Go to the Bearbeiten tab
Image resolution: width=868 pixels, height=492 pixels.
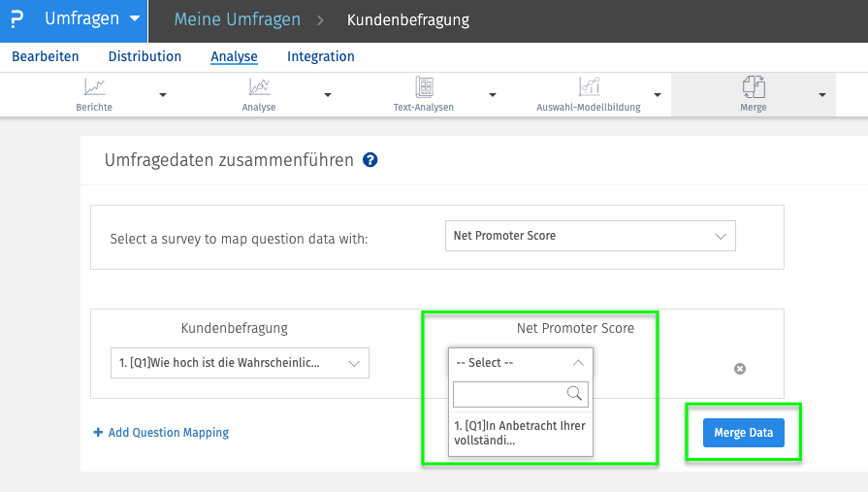[46, 56]
